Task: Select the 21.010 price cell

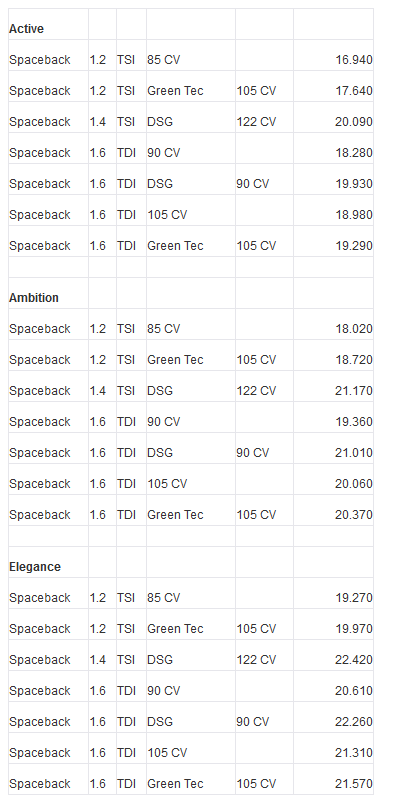Action: pos(354,453)
